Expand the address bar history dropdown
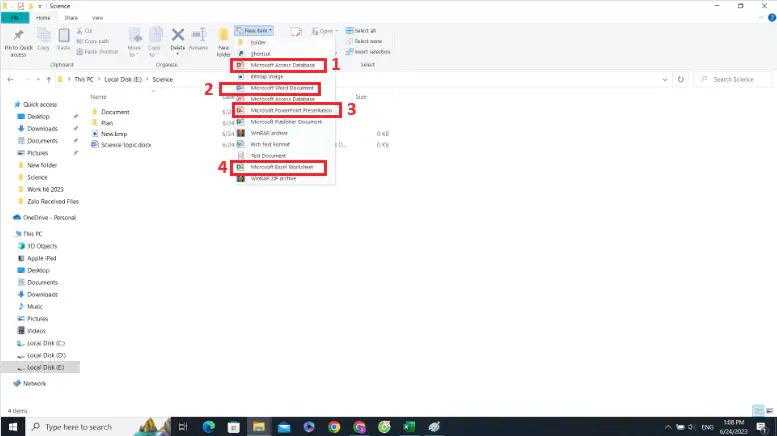Screen dimensions: 777x436 (665, 79)
